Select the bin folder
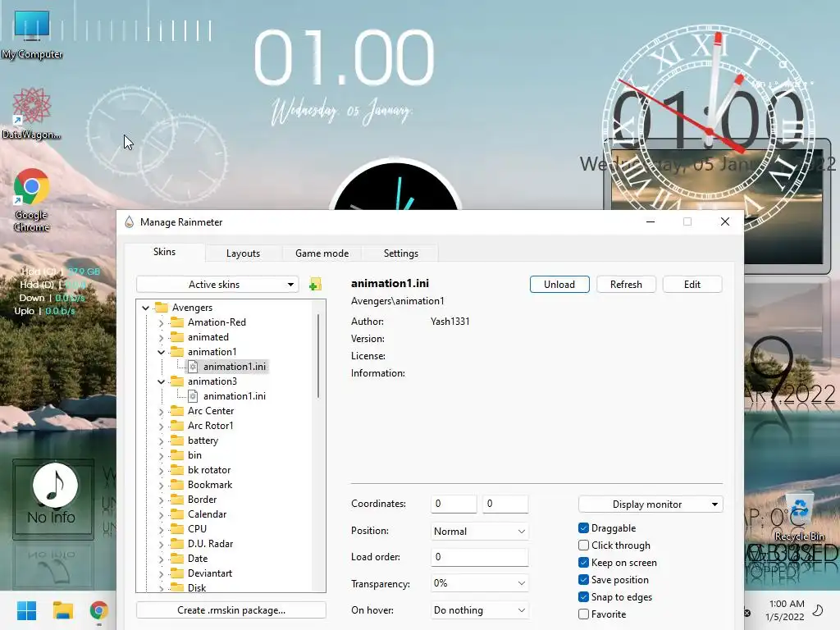Image resolution: width=840 pixels, height=630 pixels. 194,455
